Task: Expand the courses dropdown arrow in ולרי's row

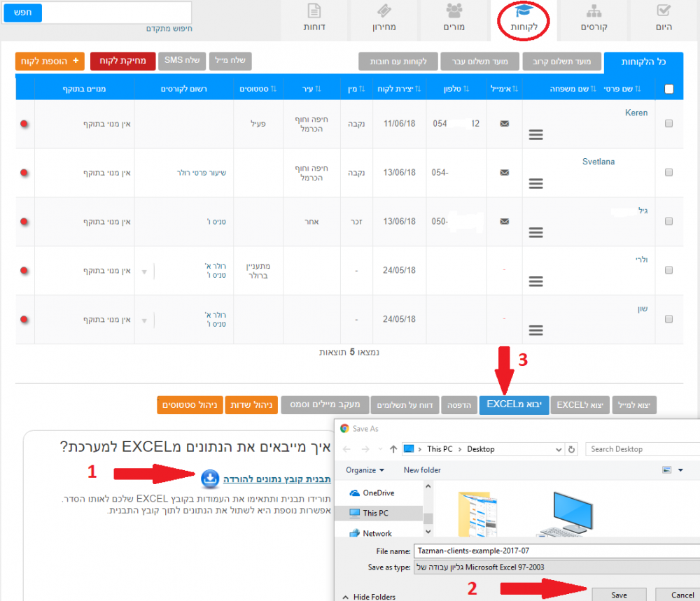Action: coord(145,271)
